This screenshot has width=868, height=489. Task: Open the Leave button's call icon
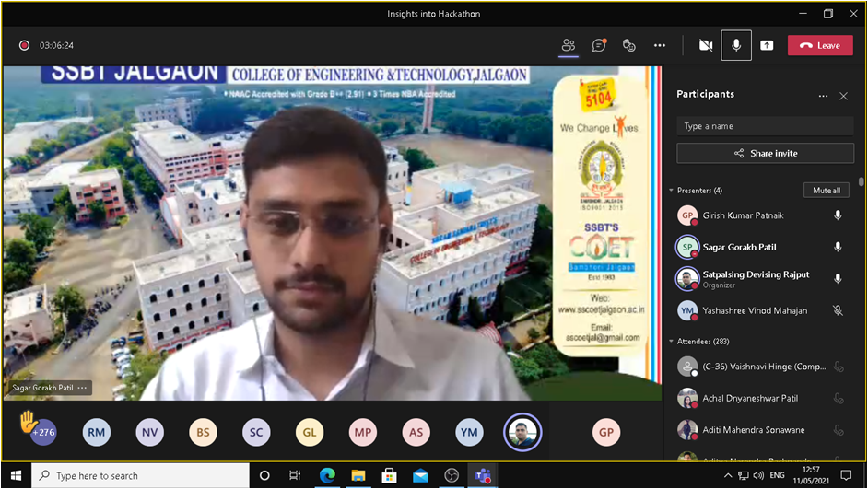pos(806,45)
